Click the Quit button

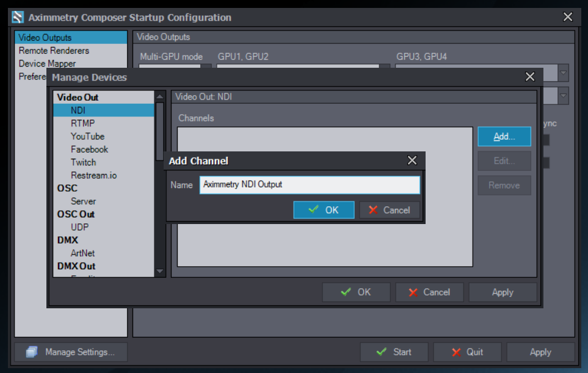pos(467,352)
